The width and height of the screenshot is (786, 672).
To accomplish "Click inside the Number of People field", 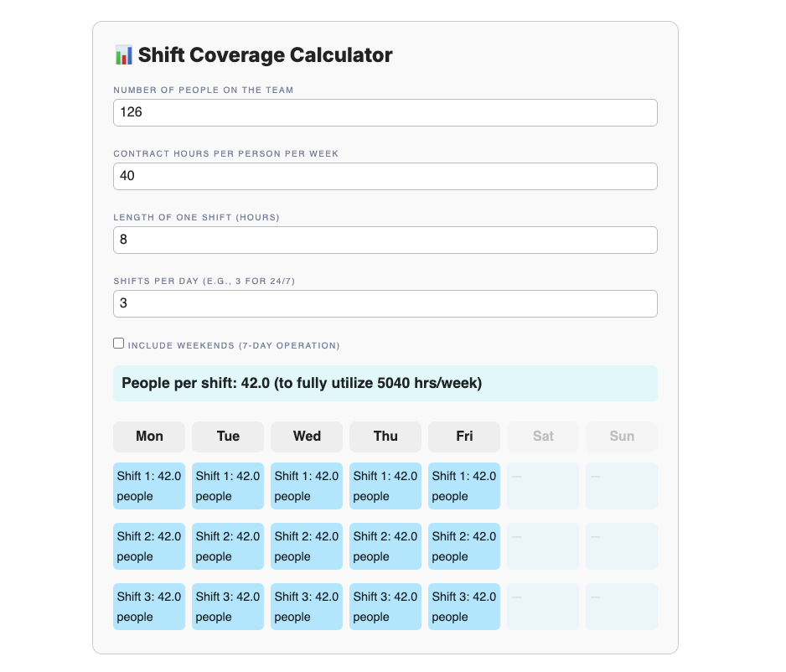I will pos(385,112).
